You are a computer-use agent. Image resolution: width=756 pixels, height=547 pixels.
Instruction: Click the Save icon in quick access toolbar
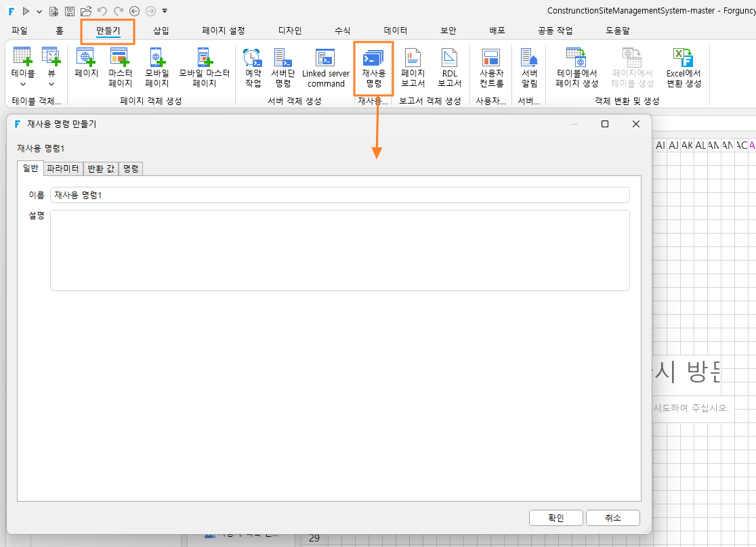[x=70, y=11]
